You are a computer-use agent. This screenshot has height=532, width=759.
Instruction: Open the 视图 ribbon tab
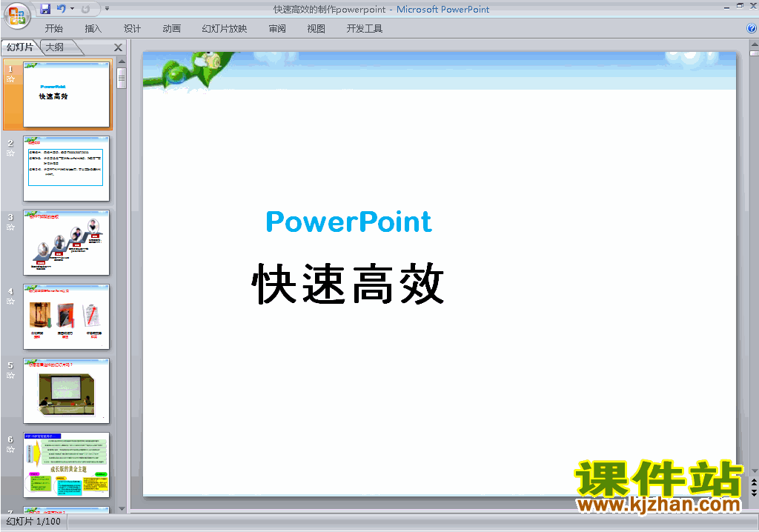[316, 29]
